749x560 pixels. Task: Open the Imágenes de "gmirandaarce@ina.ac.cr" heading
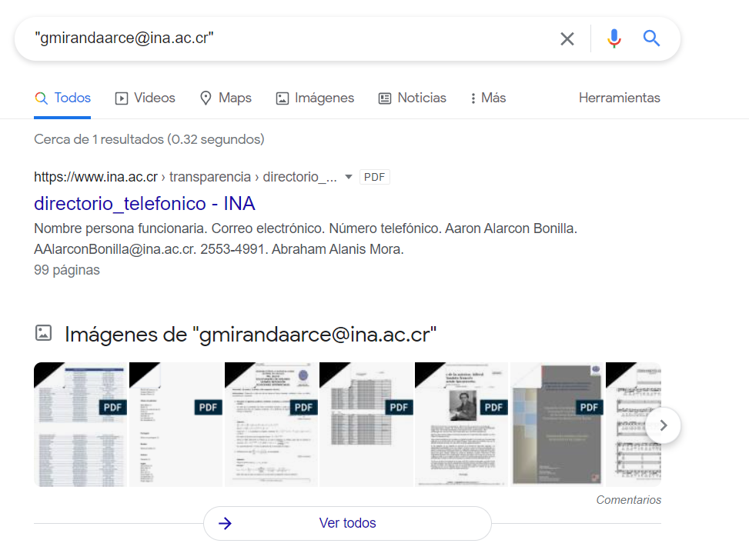pos(250,334)
